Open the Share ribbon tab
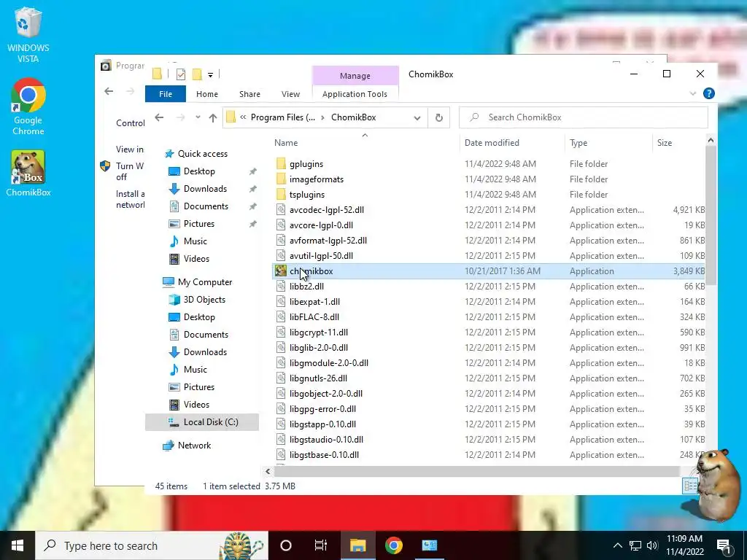The width and height of the screenshot is (747, 560). 249,94
